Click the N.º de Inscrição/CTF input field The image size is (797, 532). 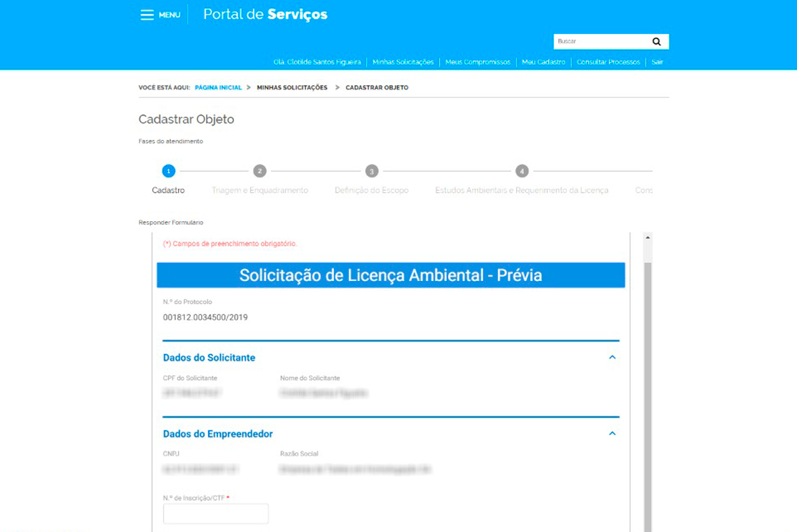[216, 513]
